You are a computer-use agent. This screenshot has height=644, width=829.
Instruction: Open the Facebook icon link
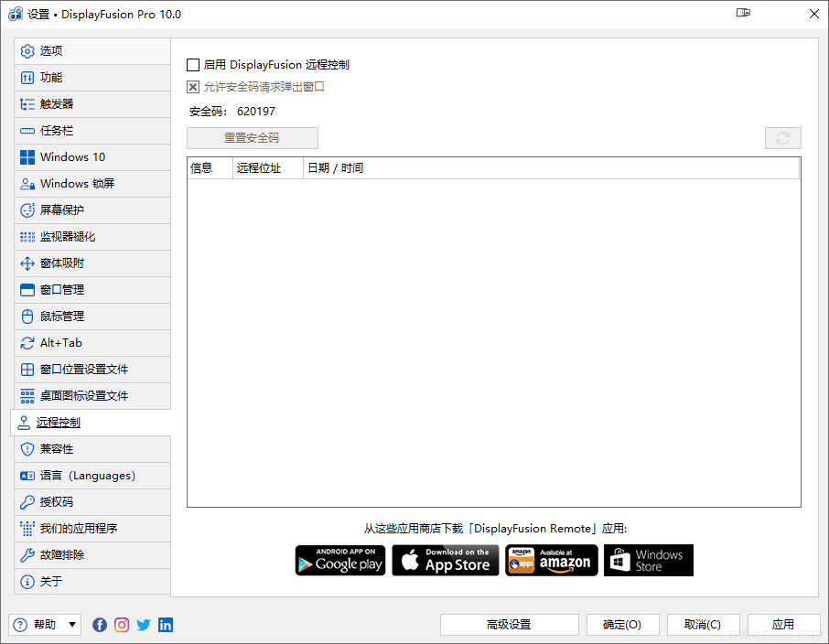point(100,625)
